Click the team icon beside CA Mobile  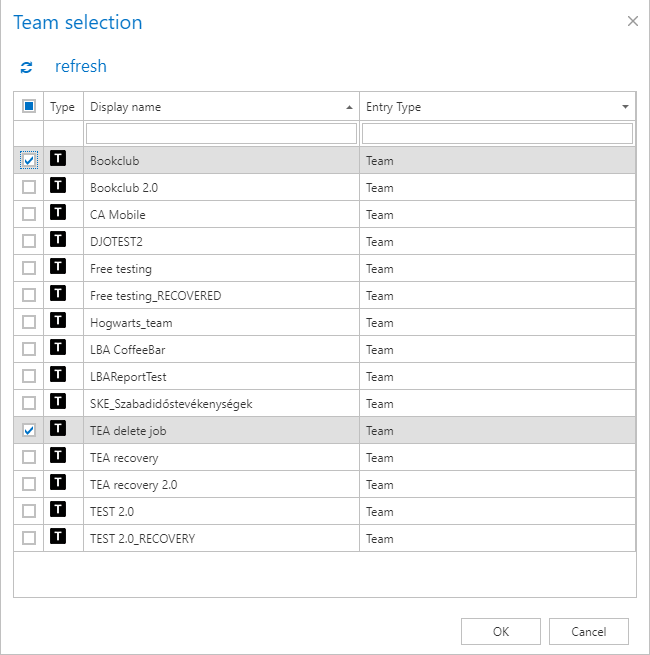pyautogui.click(x=58, y=213)
